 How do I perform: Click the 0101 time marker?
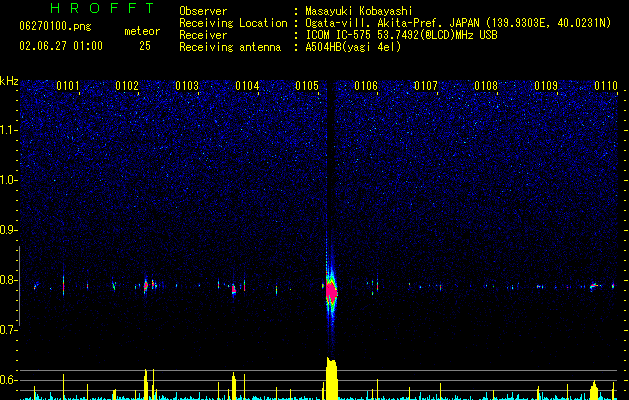coord(67,86)
